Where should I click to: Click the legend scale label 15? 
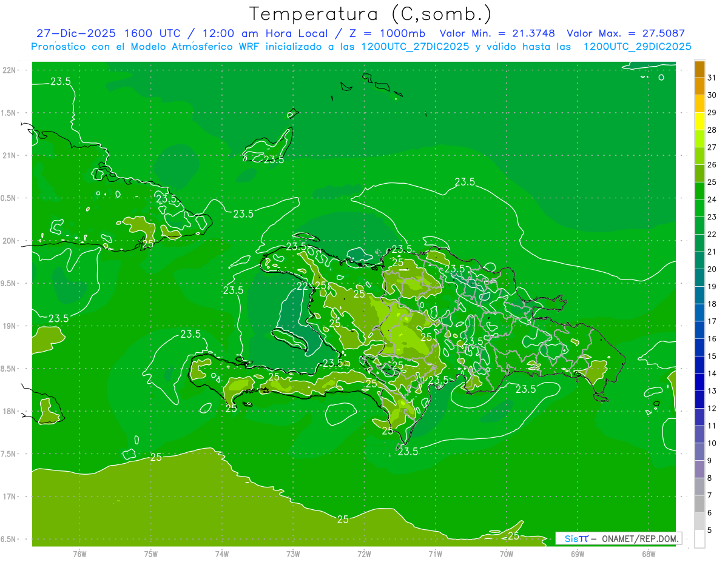[712, 356]
